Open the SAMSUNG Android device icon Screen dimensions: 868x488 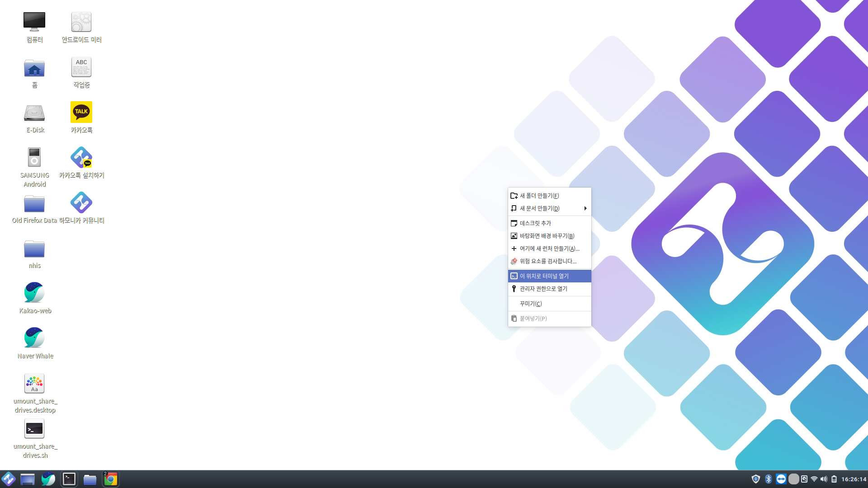34,158
